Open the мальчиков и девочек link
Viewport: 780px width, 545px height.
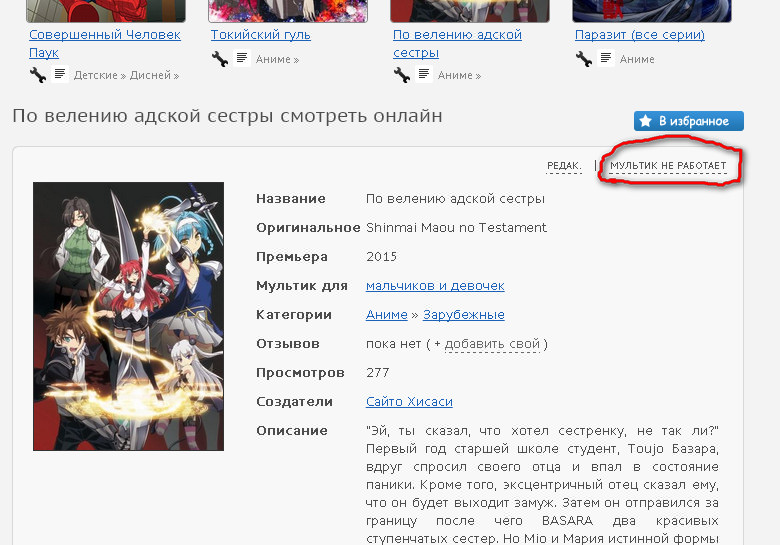click(435, 286)
